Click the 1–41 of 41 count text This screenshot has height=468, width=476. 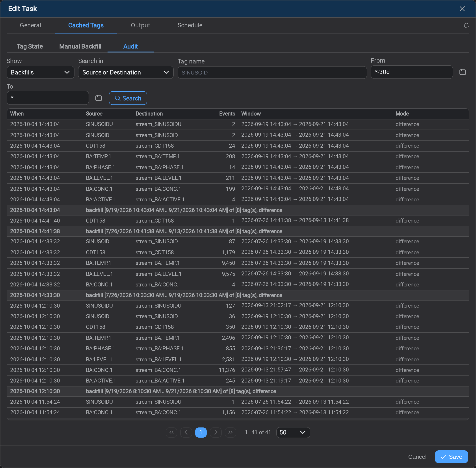pyautogui.click(x=258, y=432)
